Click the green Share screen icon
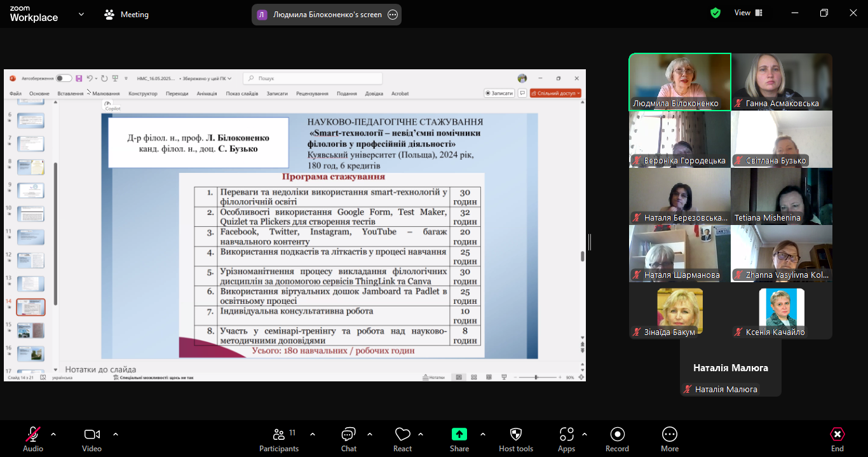Screen dimensions: 868x457 [459, 434]
